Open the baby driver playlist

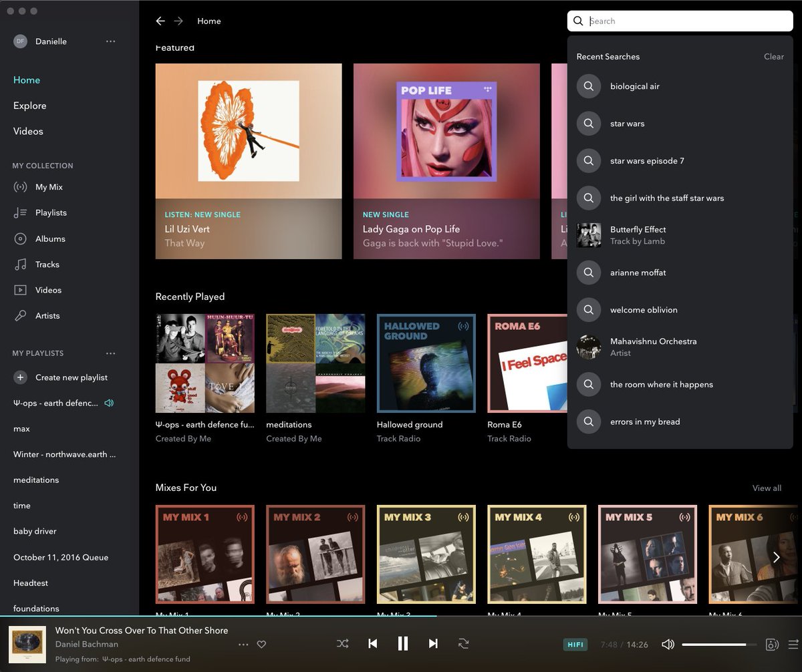[x=35, y=532]
